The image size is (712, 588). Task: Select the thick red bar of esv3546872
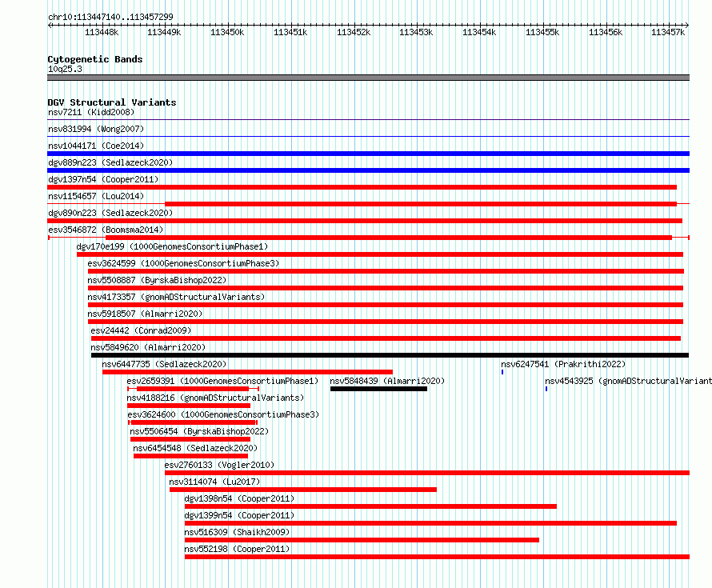point(389,238)
